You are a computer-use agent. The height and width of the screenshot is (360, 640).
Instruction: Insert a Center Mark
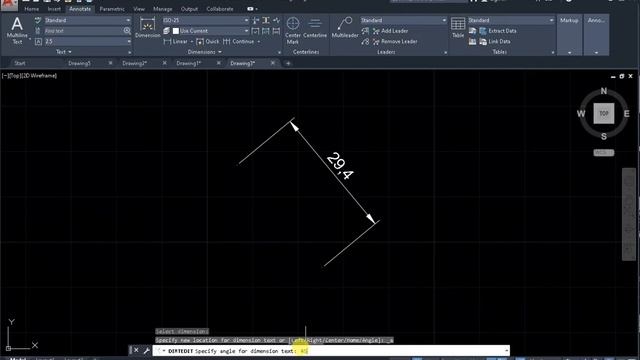click(293, 30)
